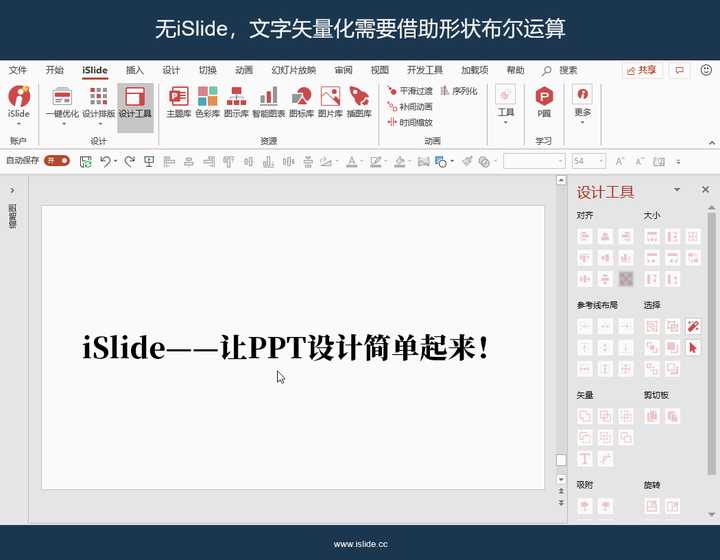Collapse the ribbon with the caret arrow
The width and height of the screenshot is (720, 560).
[x=712, y=143]
